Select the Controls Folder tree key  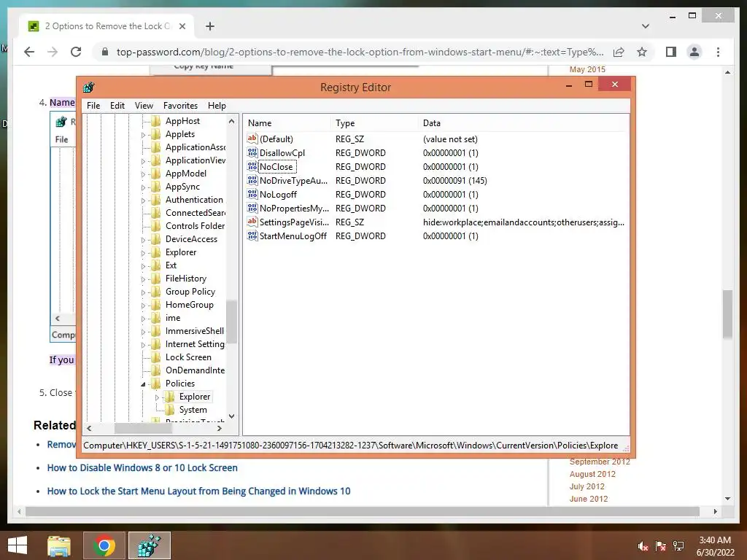[x=195, y=226]
